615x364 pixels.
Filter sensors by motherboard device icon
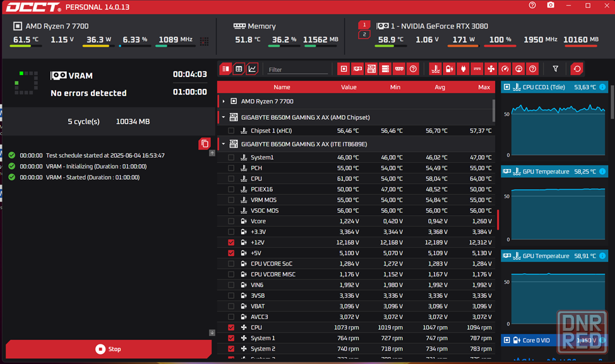pyautogui.click(x=371, y=69)
